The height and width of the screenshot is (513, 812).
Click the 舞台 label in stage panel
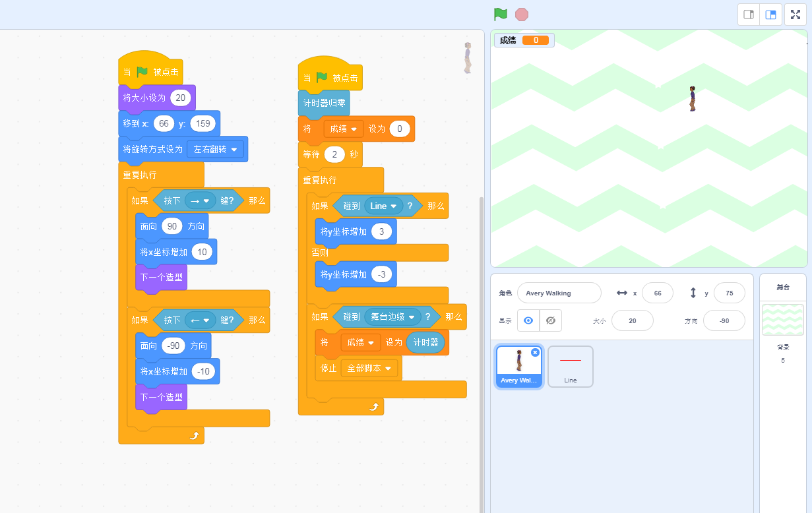point(783,287)
